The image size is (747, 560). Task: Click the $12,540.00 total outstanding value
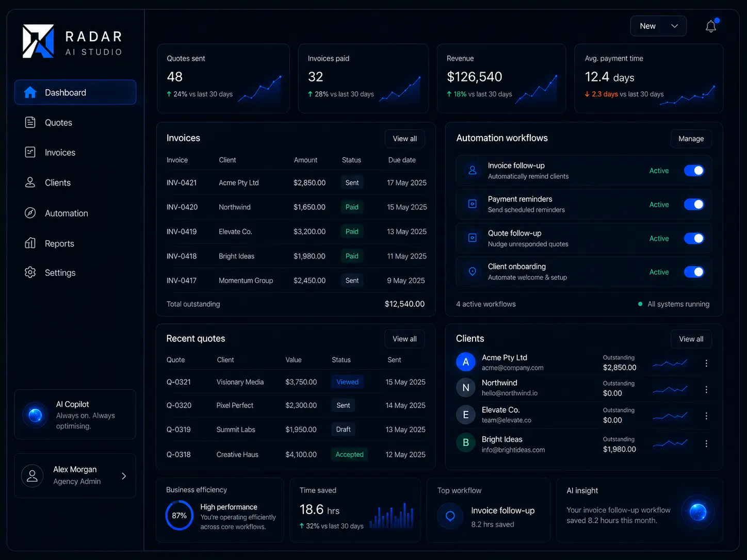pos(404,304)
